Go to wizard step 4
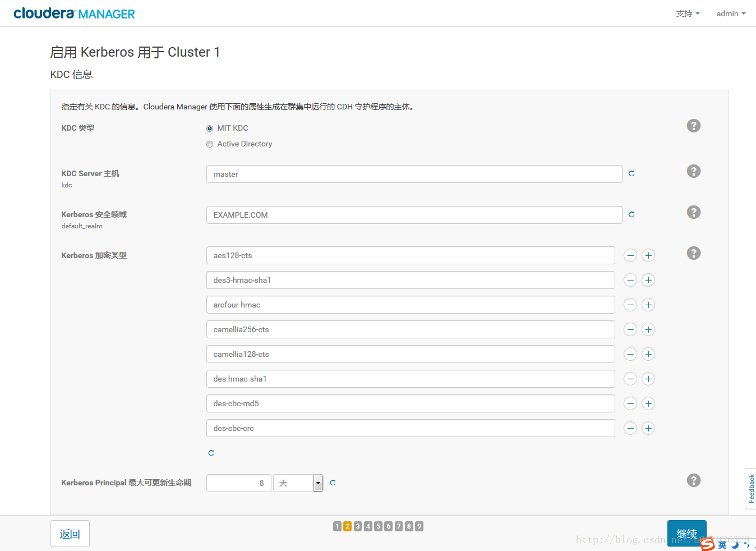756x551 pixels. click(368, 526)
